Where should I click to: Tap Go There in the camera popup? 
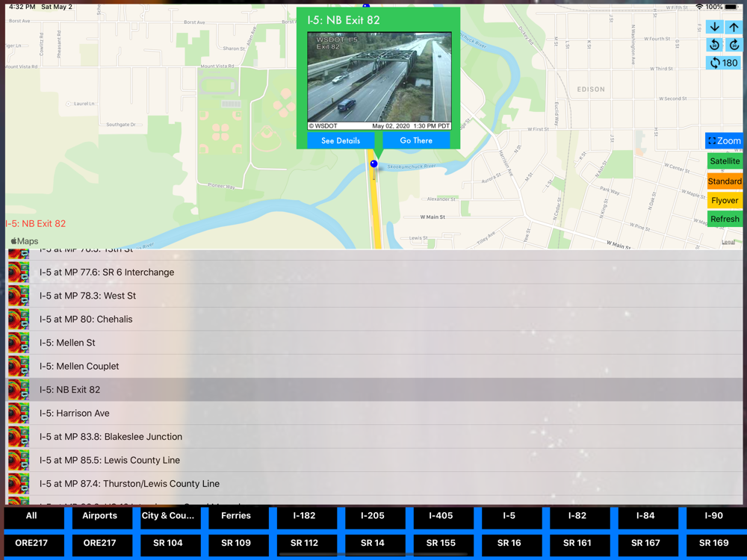(416, 140)
